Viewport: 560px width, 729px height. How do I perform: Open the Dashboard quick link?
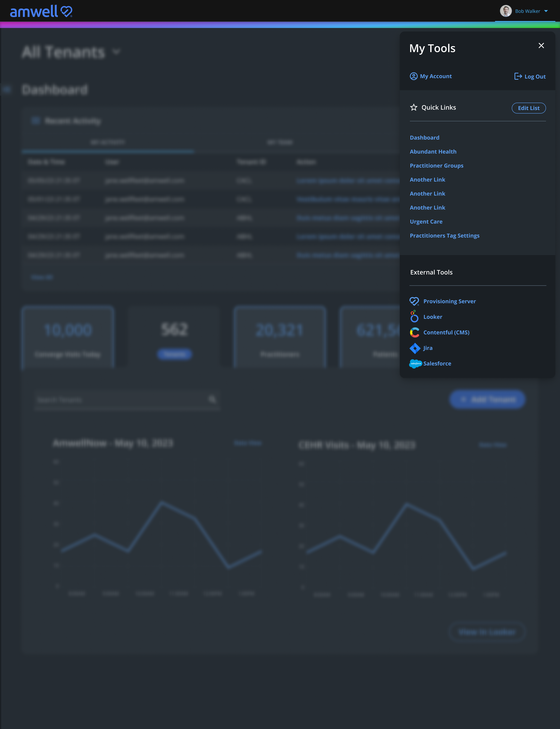click(424, 138)
